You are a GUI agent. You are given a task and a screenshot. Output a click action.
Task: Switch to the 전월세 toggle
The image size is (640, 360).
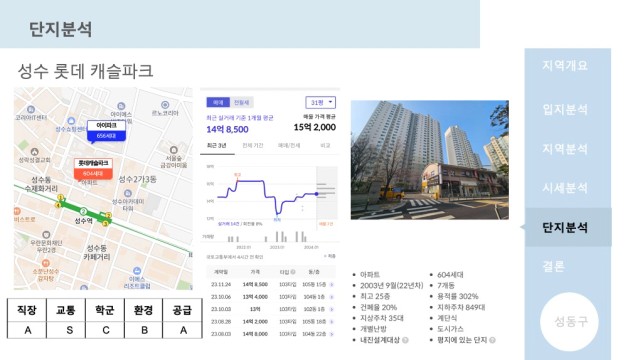click(x=242, y=102)
